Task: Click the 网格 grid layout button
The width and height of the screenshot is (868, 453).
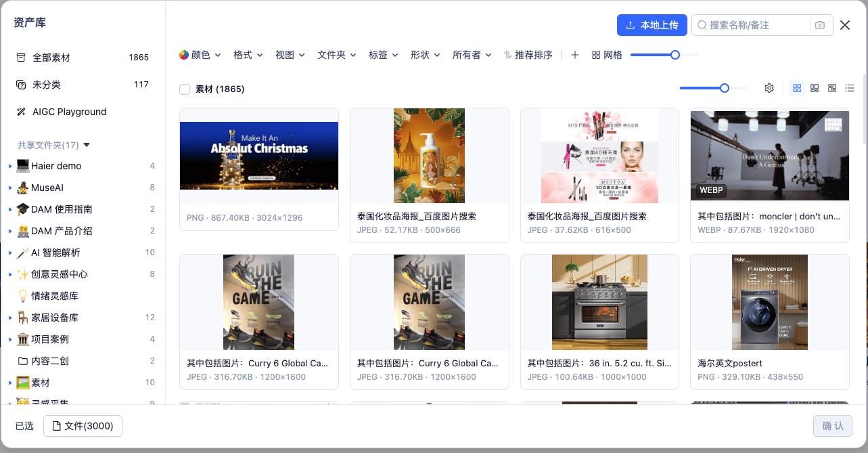Action: point(607,55)
